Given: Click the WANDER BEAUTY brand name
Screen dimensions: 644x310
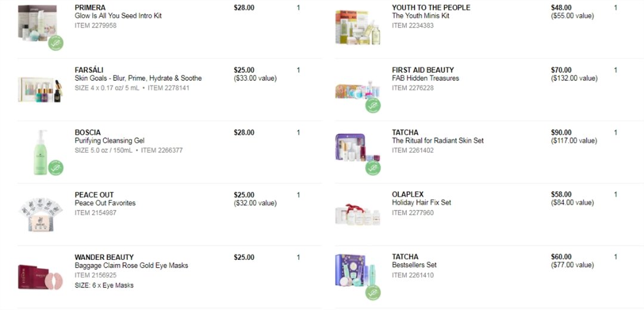Looking at the screenshot, I should (104, 258).
